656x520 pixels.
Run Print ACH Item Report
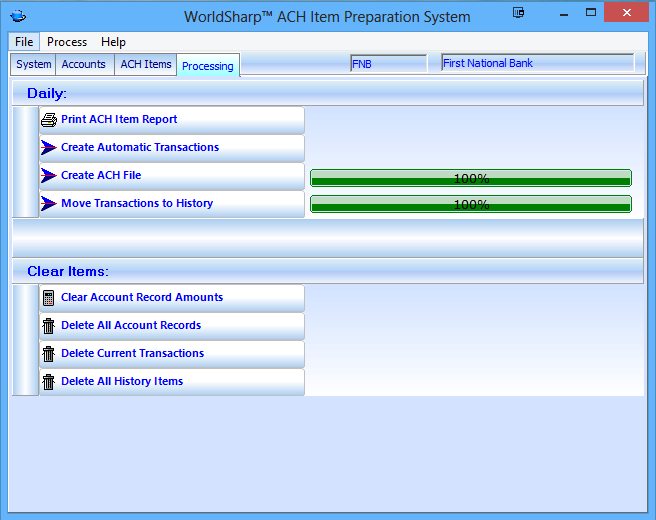[172, 120]
